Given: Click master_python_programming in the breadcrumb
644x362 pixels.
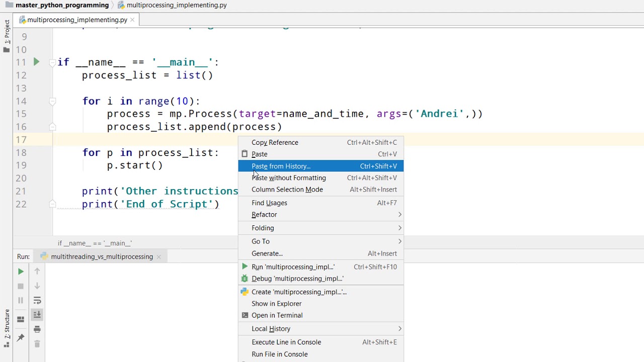Looking at the screenshot, I should (62, 5).
